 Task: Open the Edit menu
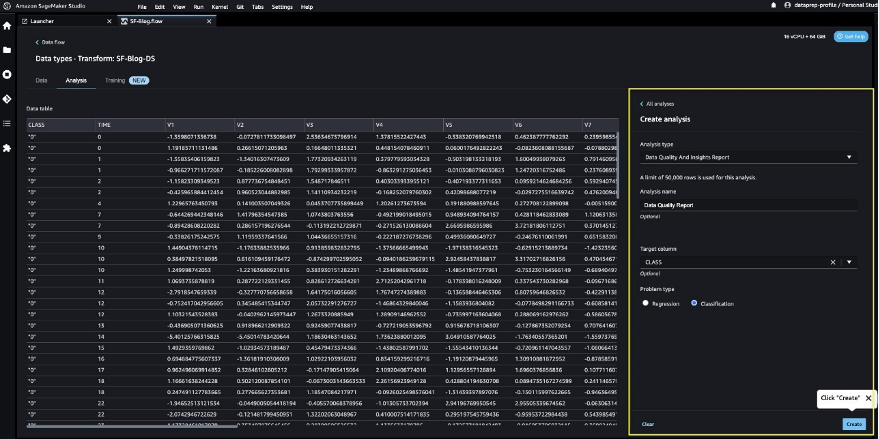click(160, 7)
